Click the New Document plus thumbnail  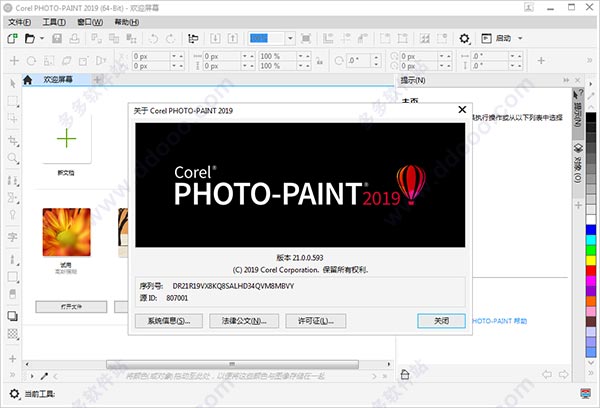click(x=67, y=138)
